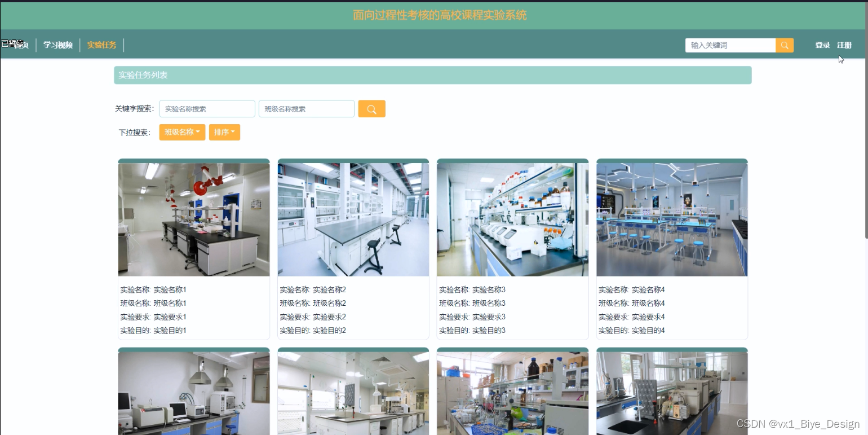
Task: Go to the 学习视频 menu item
Action: (58, 45)
